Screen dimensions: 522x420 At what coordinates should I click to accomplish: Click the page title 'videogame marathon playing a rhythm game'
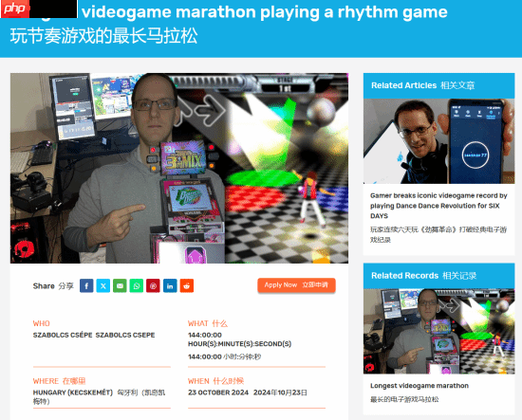pos(265,12)
